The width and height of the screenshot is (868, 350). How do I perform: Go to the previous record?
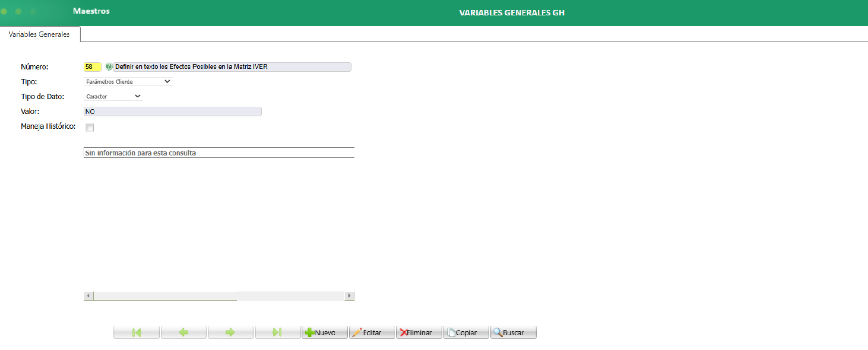(x=184, y=332)
